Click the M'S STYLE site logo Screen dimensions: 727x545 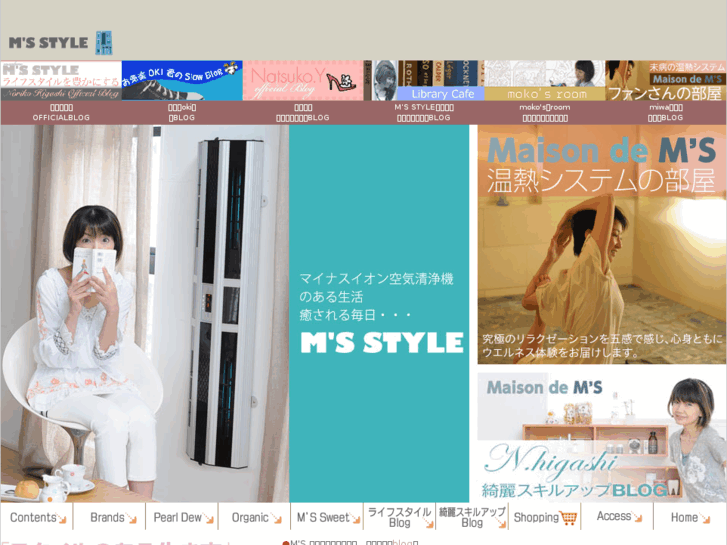pyautogui.click(x=48, y=43)
